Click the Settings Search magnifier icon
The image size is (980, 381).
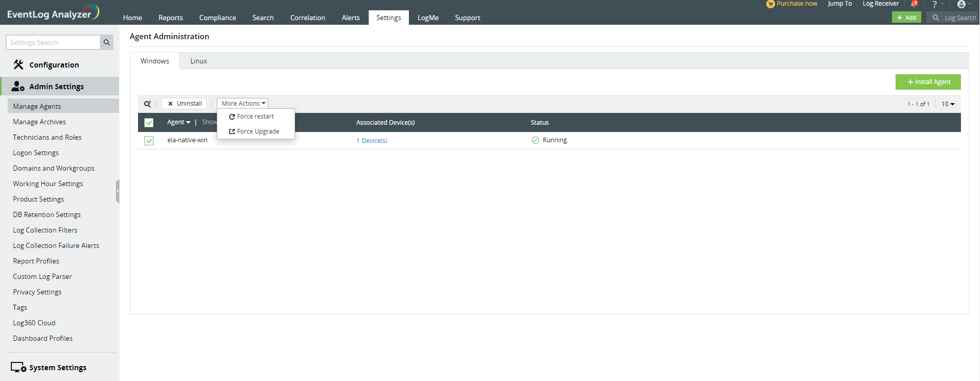(x=107, y=42)
